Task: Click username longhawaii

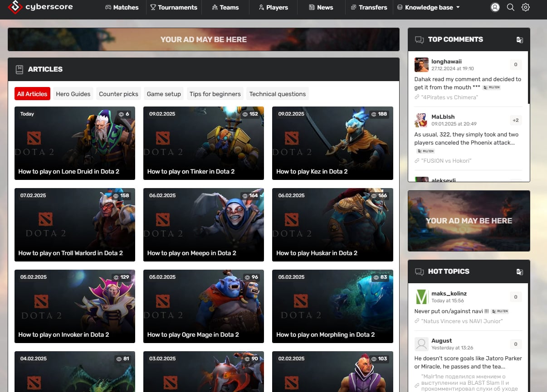Action: tap(447, 62)
